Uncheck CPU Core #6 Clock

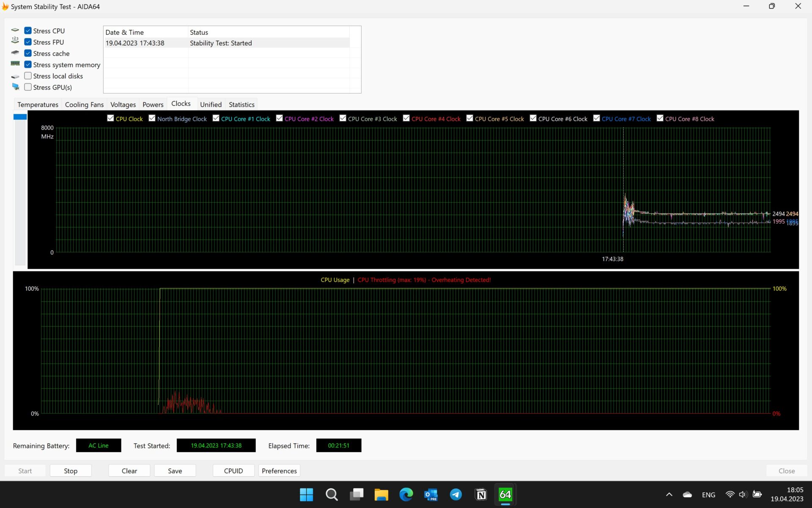[533, 118]
